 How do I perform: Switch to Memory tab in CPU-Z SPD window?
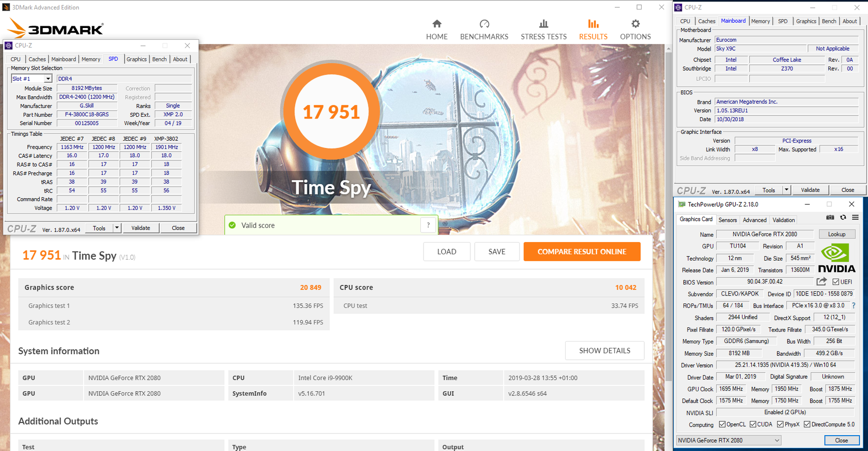tap(91, 59)
